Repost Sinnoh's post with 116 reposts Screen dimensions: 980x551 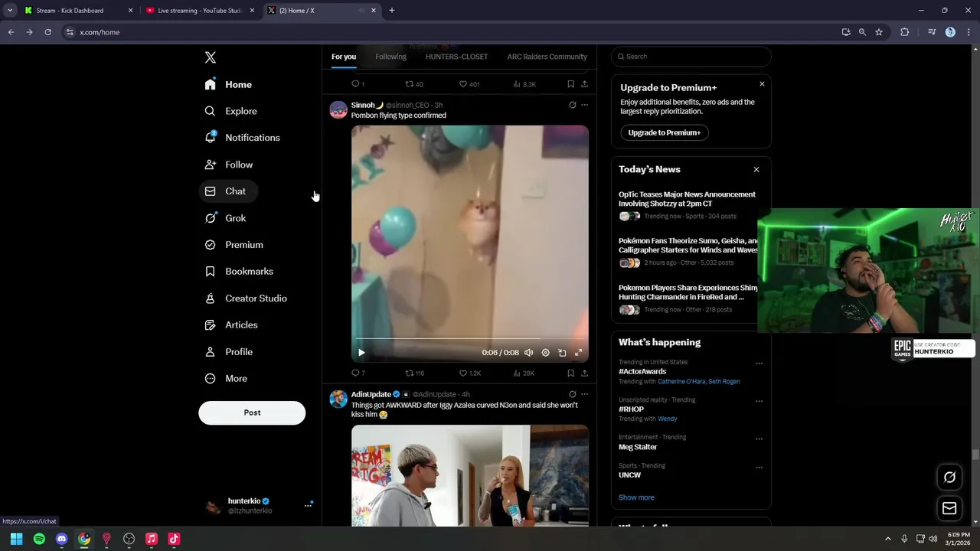click(414, 373)
